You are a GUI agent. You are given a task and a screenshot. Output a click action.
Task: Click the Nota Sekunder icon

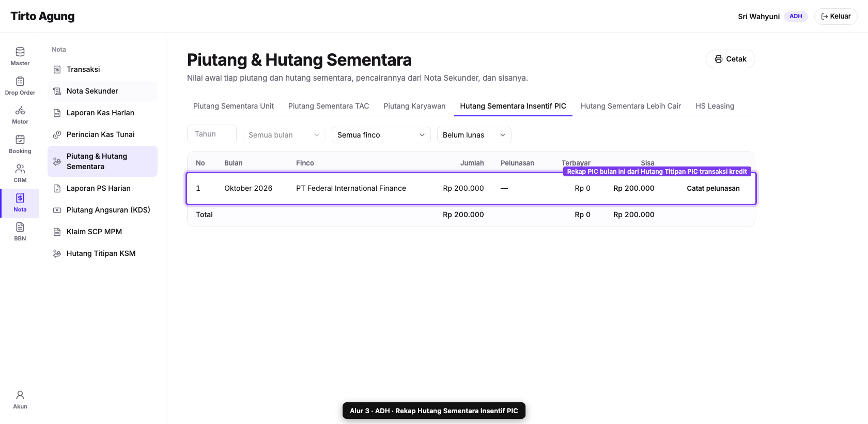(57, 91)
